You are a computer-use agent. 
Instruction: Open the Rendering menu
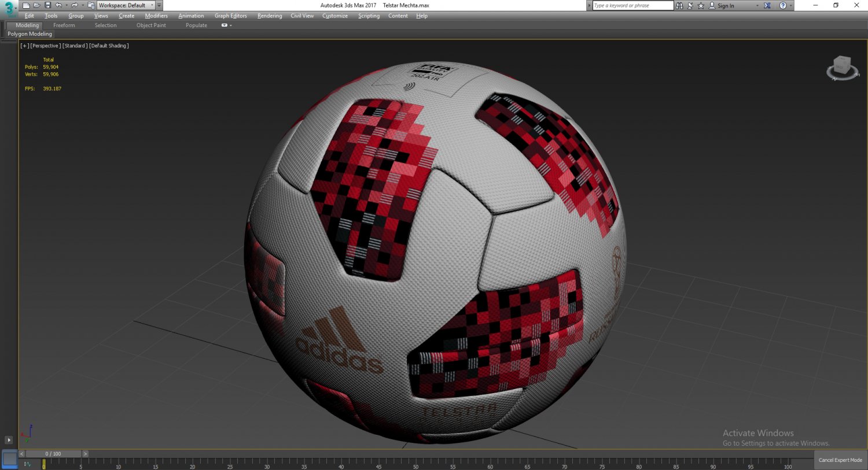pyautogui.click(x=270, y=16)
